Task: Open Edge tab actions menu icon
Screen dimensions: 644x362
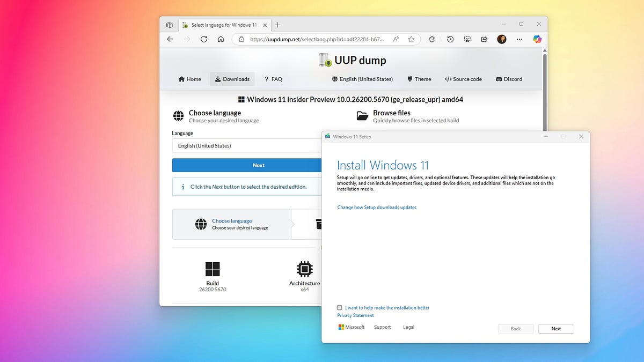Action: click(170, 25)
